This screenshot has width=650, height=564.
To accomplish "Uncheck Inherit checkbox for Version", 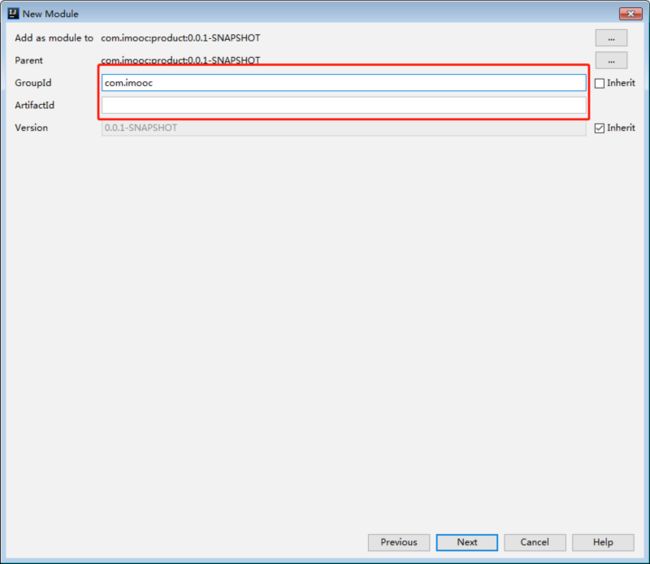I will pyautogui.click(x=599, y=128).
